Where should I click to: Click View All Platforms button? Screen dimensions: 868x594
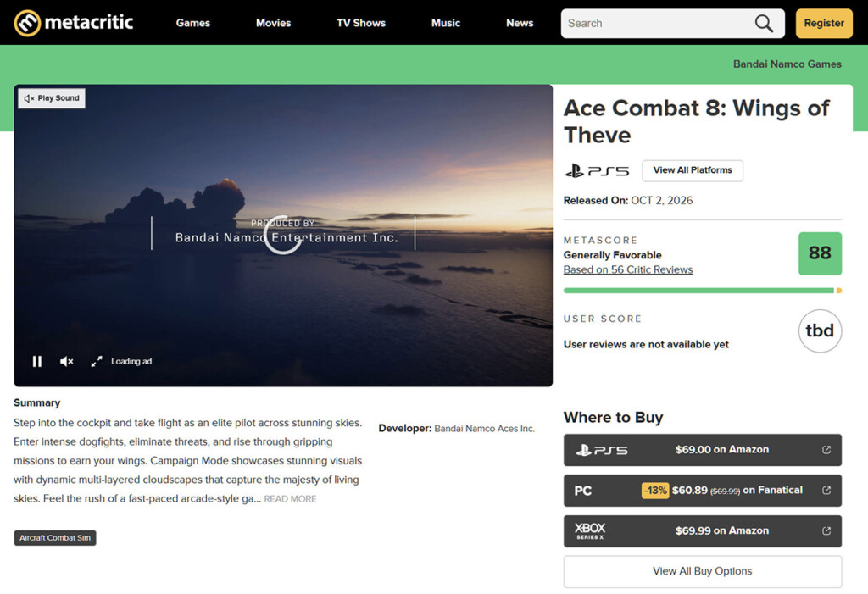coord(693,170)
